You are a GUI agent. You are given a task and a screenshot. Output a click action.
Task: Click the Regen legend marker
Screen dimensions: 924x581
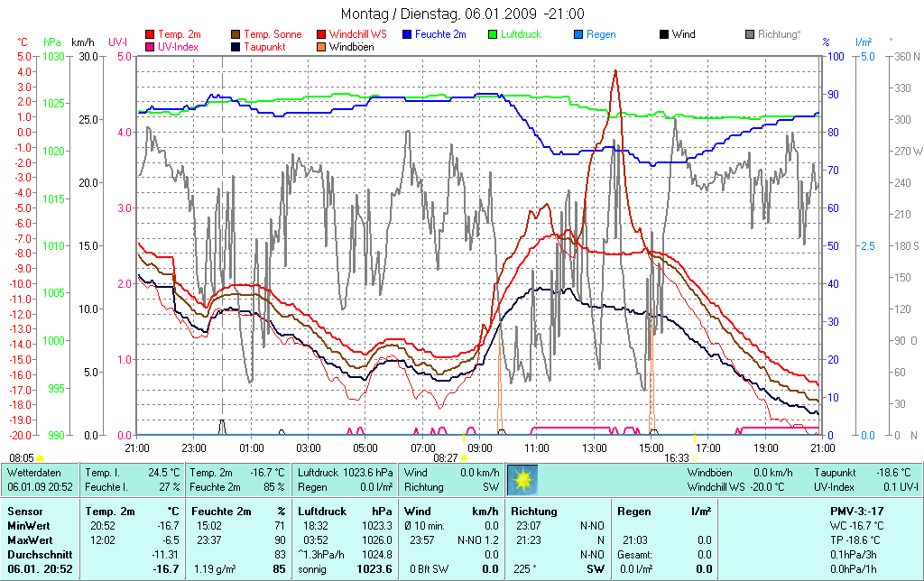tap(578, 34)
